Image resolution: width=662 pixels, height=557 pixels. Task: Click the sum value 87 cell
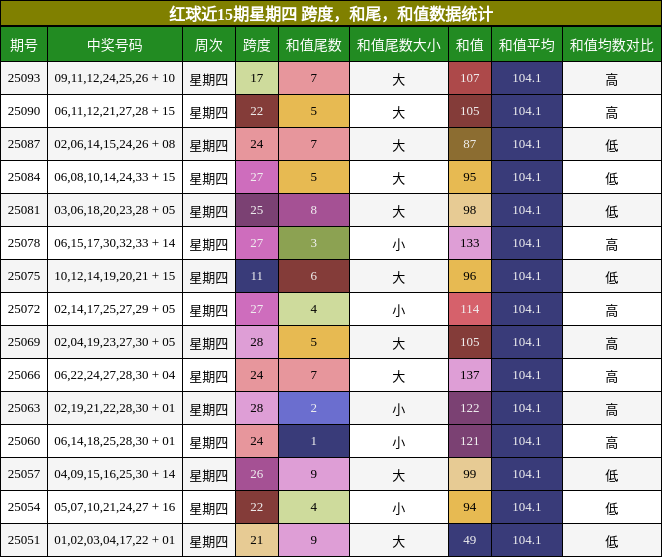pos(470,144)
